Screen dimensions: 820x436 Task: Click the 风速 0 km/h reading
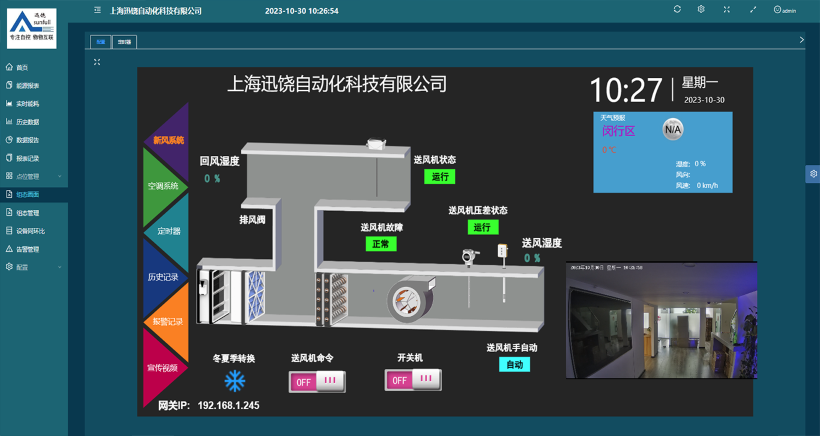tap(697, 186)
